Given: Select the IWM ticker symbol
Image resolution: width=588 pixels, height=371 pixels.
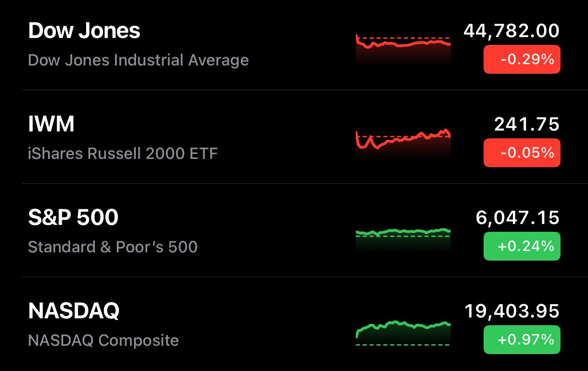Looking at the screenshot, I should (x=51, y=125).
